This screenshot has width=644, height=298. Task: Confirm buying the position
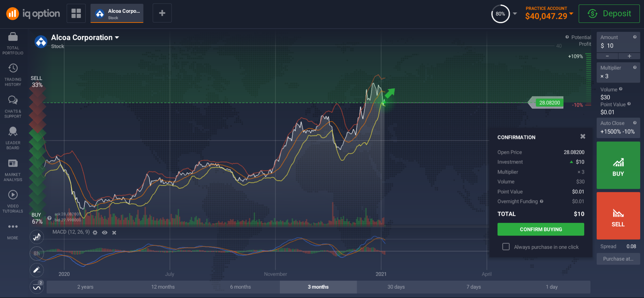(541, 229)
